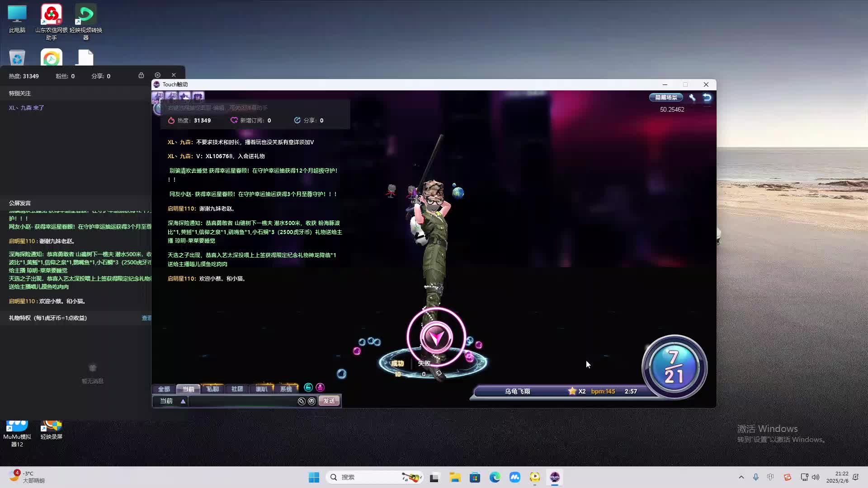Toggle the green chat lock icon
The image size is (868, 488).
coord(308,388)
